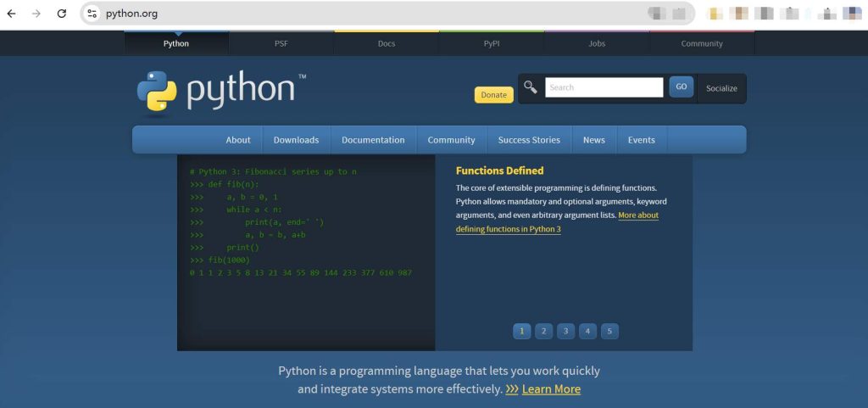This screenshot has width=868, height=408.
Task: Open the About menu
Action: coord(238,140)
